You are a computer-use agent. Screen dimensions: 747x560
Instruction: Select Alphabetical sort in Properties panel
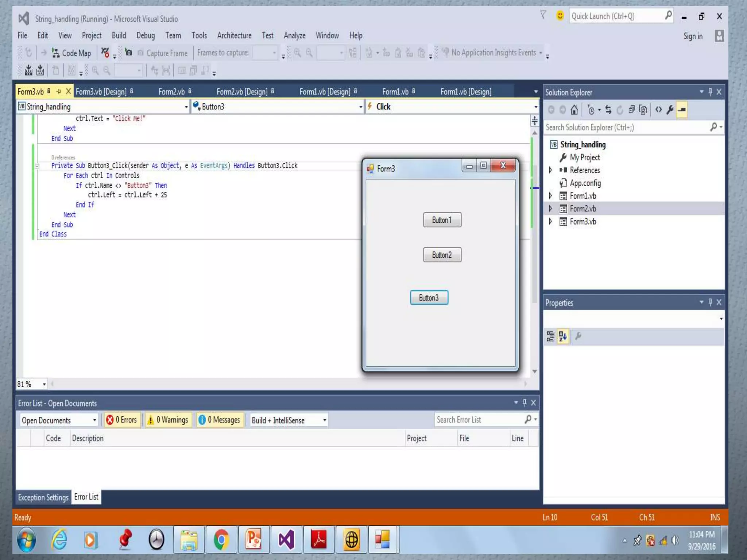coord(562,336)
